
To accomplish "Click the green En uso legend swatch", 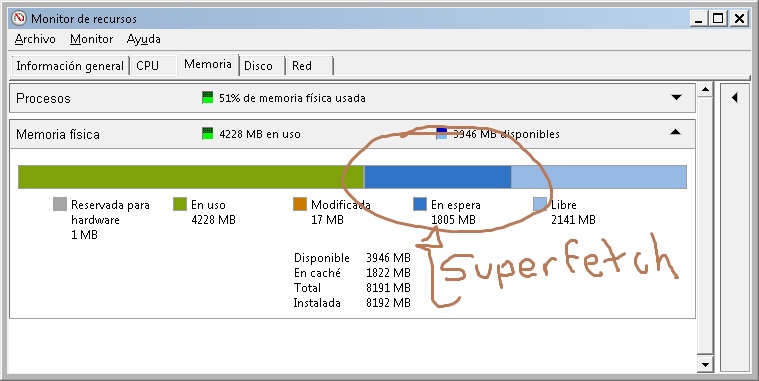I will [180, 204].
